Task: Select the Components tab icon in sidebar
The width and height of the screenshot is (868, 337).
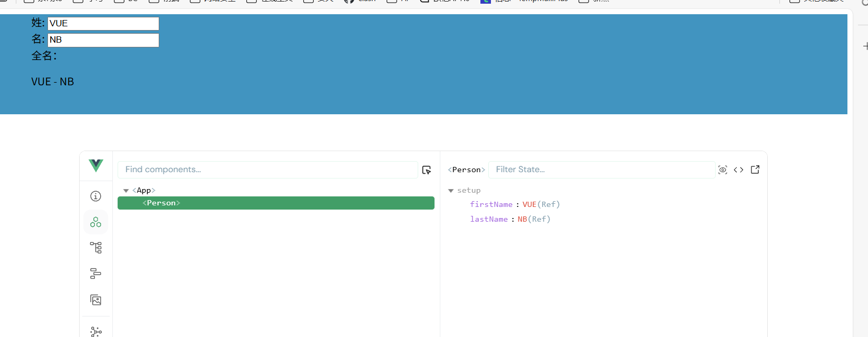Action: (95, 222)
